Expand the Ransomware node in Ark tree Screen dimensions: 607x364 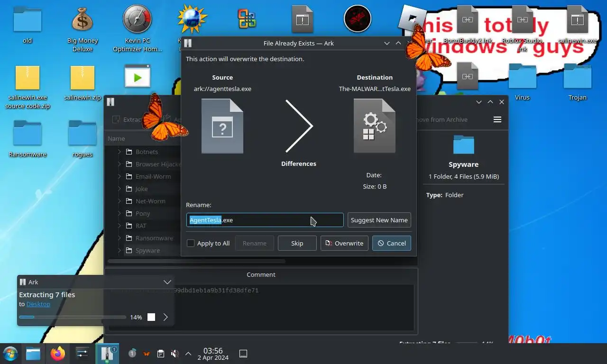(x=120, y=238)
